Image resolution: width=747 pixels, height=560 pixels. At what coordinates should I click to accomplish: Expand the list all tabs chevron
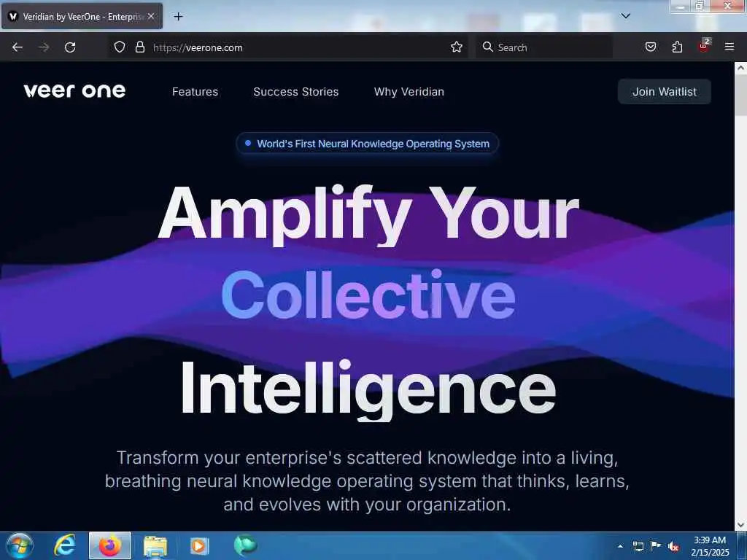tap(625, 16)
